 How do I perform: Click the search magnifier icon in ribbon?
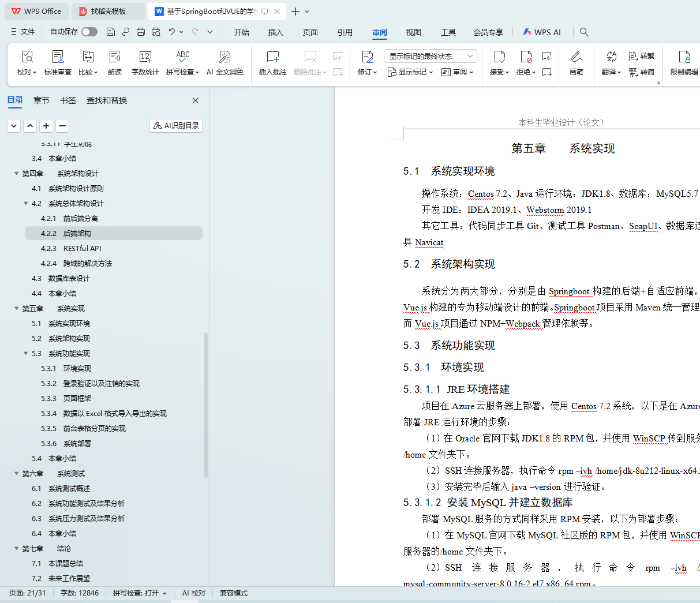584,32
